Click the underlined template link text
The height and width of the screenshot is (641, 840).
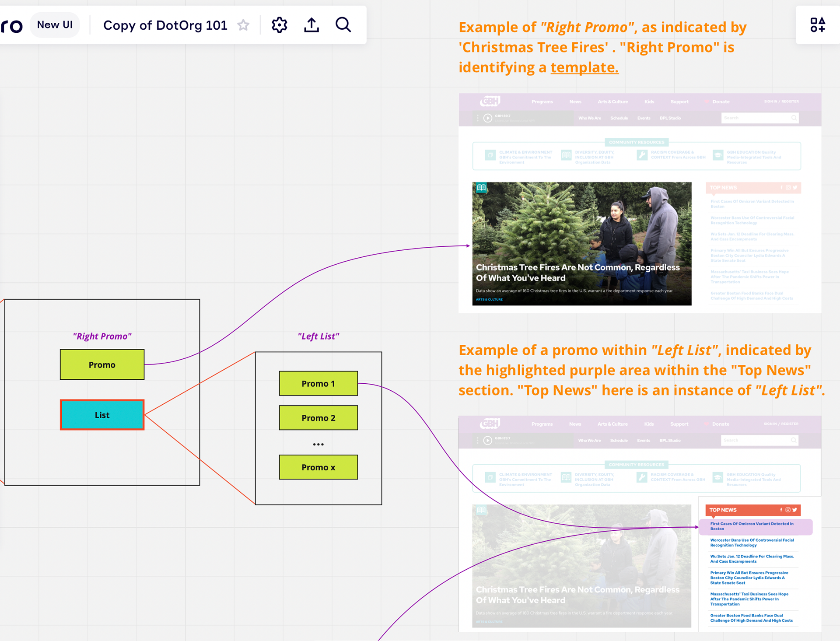pyautogui.click(x=584, y=67)
